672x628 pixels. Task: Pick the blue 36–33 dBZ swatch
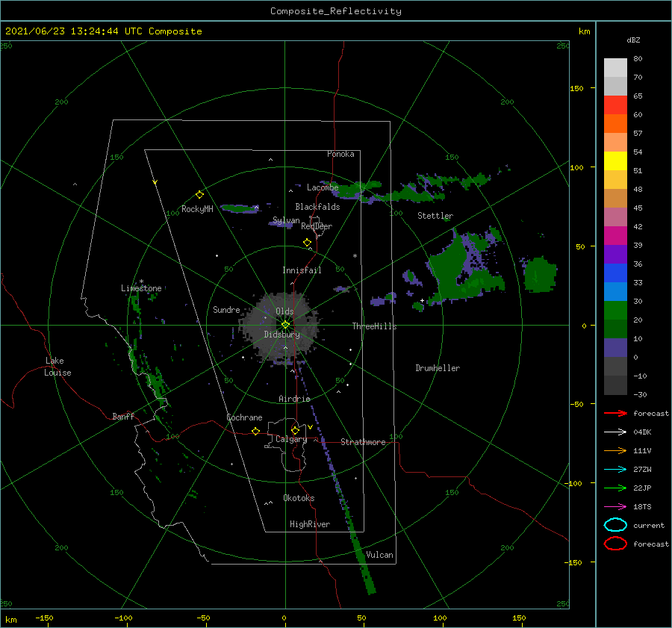[x=615, y=273]
